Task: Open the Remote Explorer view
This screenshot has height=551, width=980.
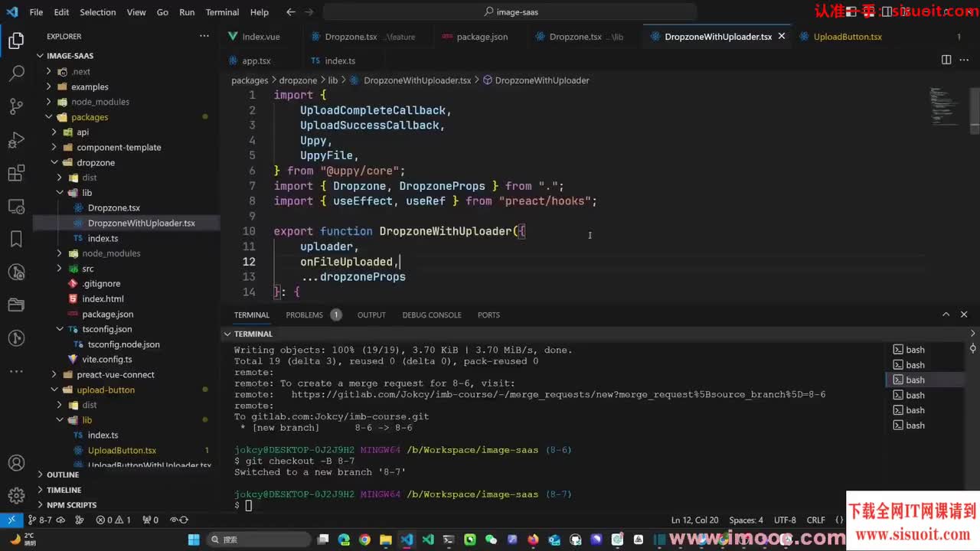Action: pos(16,207)
